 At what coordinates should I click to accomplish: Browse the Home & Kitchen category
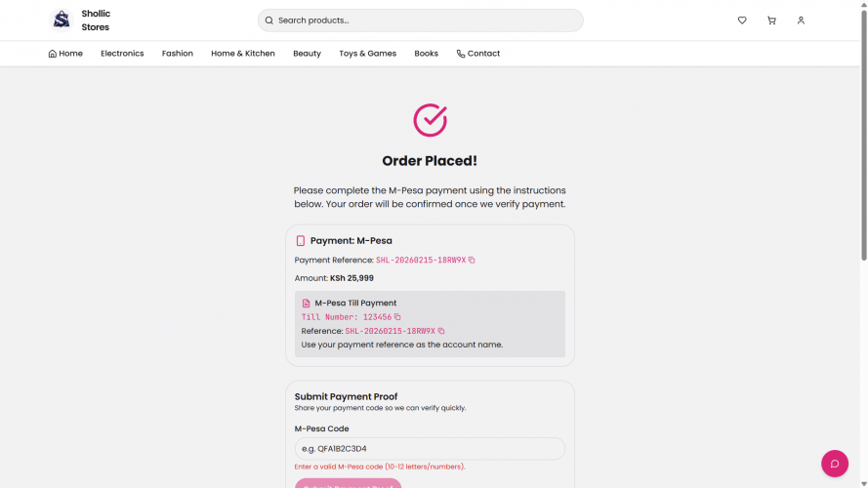(243, 54)
